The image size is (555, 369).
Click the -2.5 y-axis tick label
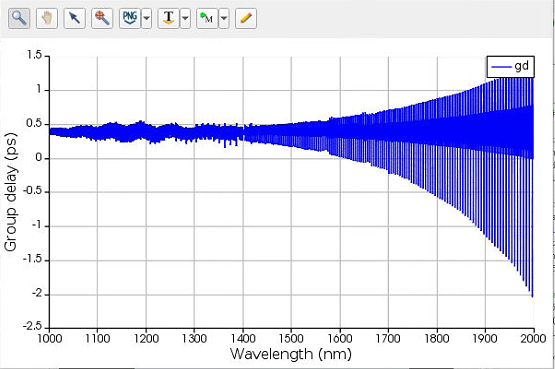click(33, 326)
